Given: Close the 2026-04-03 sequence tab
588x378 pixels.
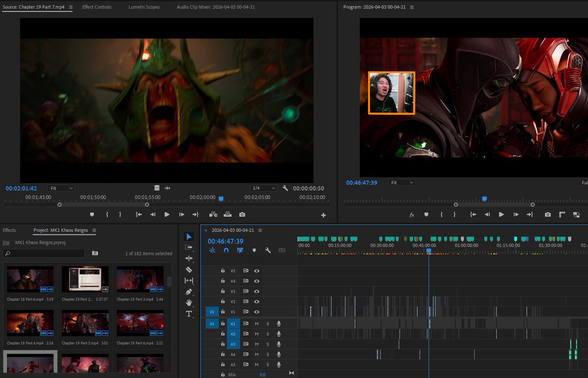Looking at the screenshot, I should [206, 230].
